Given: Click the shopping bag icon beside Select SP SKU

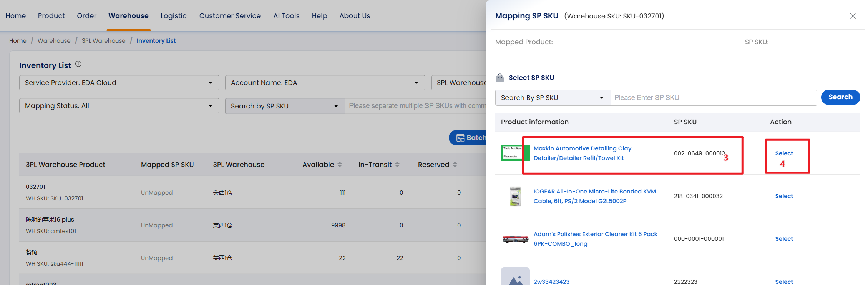Looking at the screenshot, I should coord(500,78).
